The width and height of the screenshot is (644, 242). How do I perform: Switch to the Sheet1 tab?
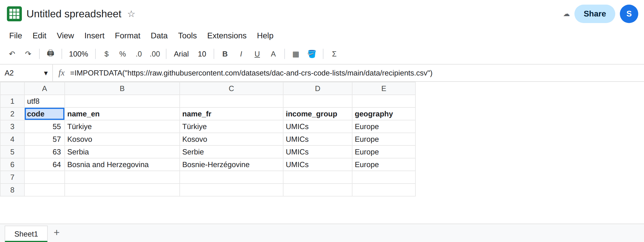click(26, 234)
